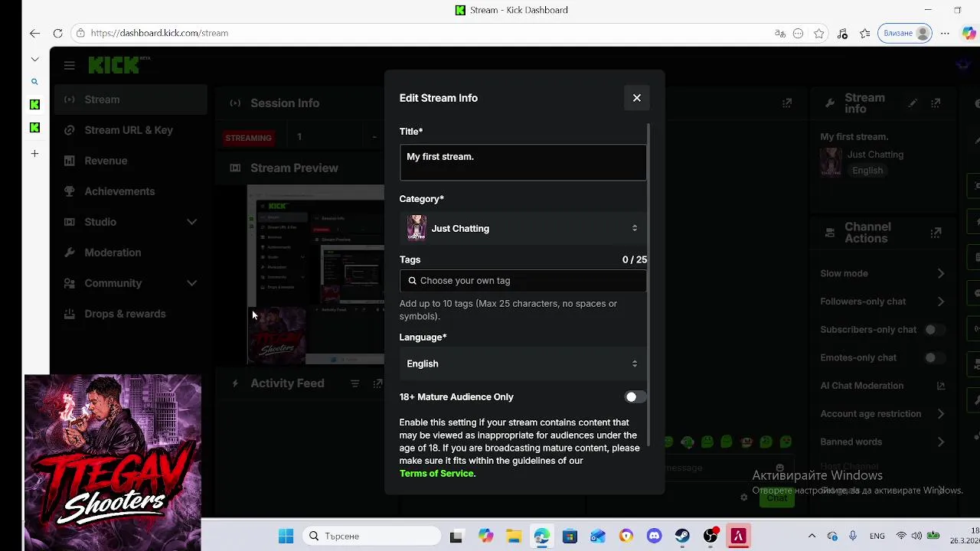This screenshot has height=551, width=980.
Task: Click the browser address bar
Action: pyautogui.click(x=421, y=33)
